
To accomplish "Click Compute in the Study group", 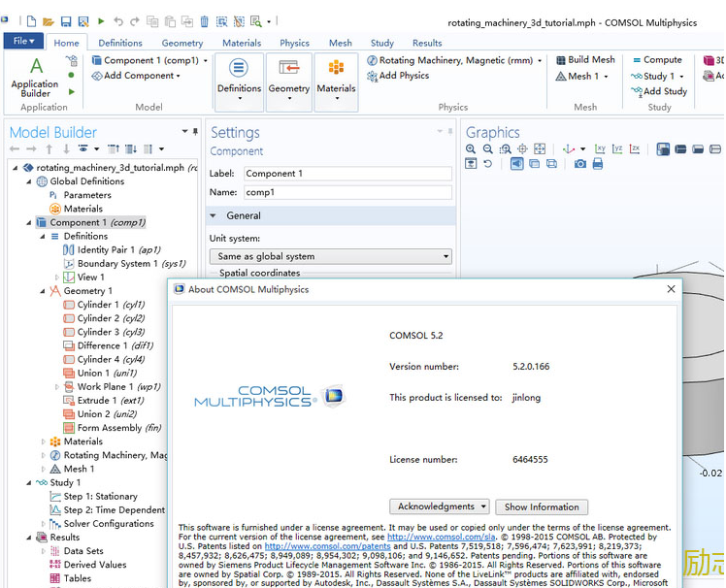I will tap(657, 60).
